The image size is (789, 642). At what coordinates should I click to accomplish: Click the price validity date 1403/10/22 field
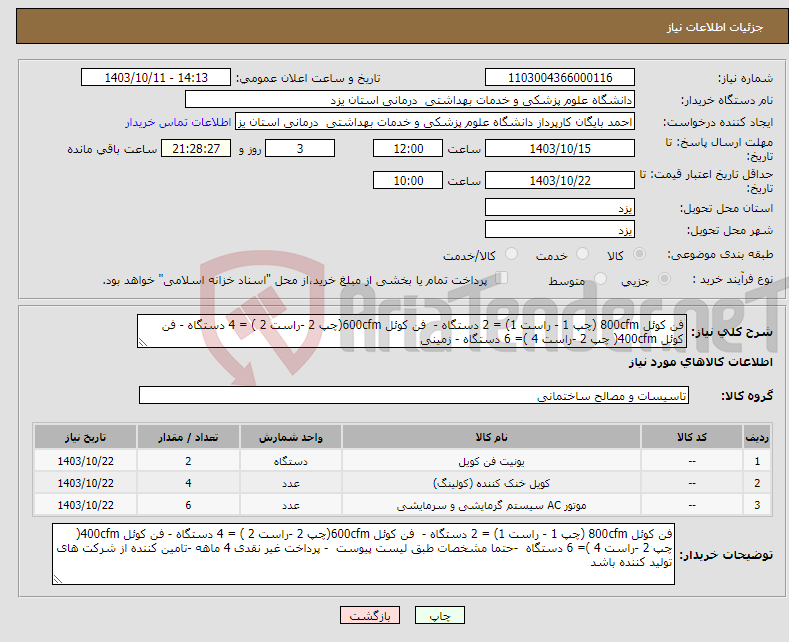pos(560,180)
